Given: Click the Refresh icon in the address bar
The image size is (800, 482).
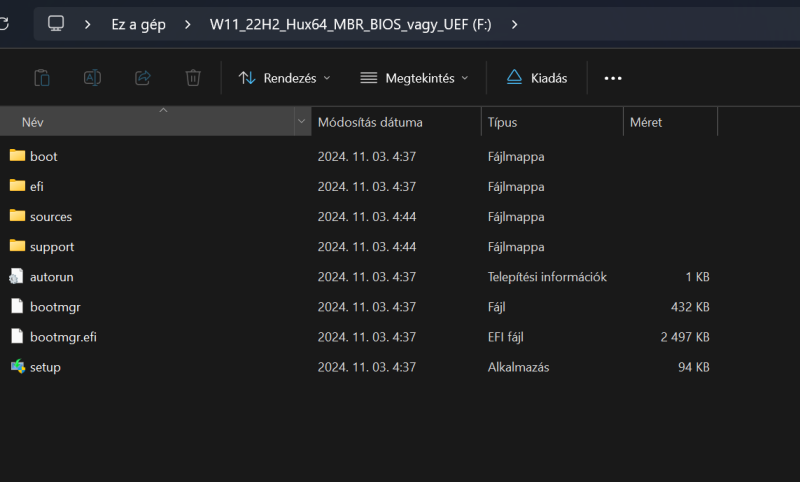Looking at the screenshot, I should pos(4,24).
